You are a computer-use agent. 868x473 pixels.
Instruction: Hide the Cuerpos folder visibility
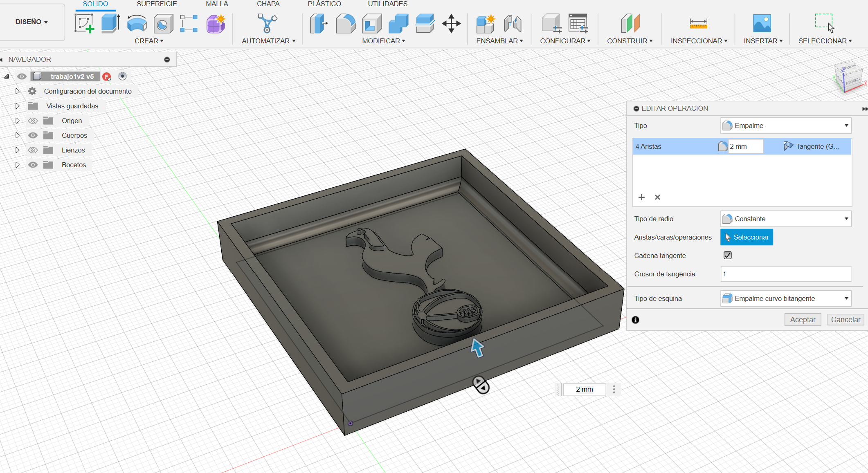click(33, 135)
